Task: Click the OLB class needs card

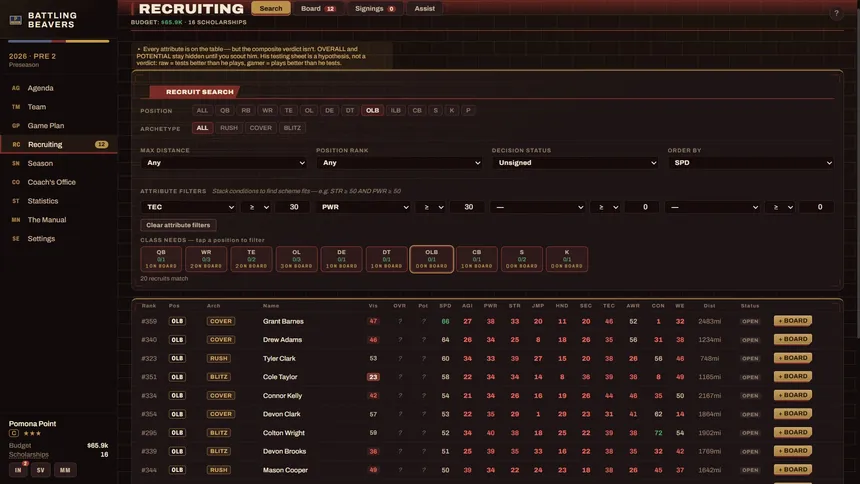Action: point(432,259)
